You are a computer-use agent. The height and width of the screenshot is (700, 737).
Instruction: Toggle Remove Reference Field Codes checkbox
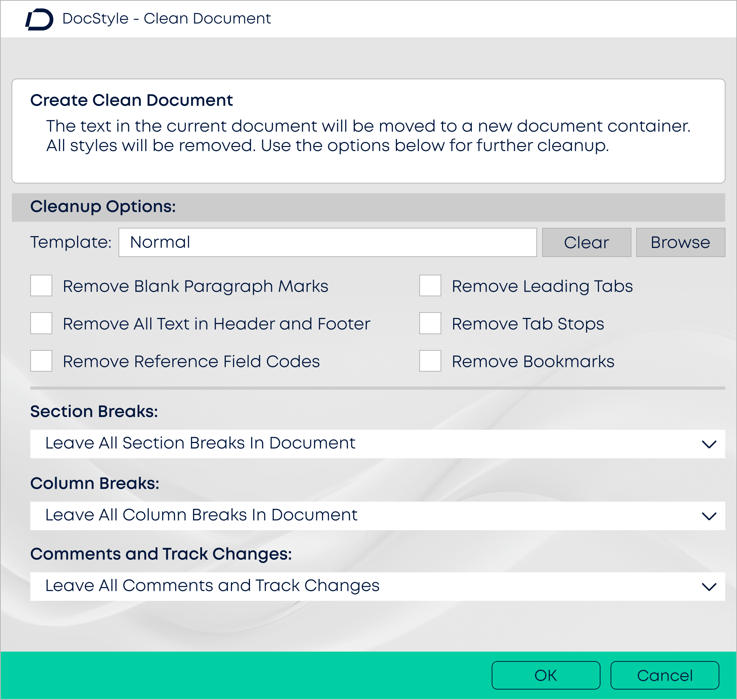(41, 361)
